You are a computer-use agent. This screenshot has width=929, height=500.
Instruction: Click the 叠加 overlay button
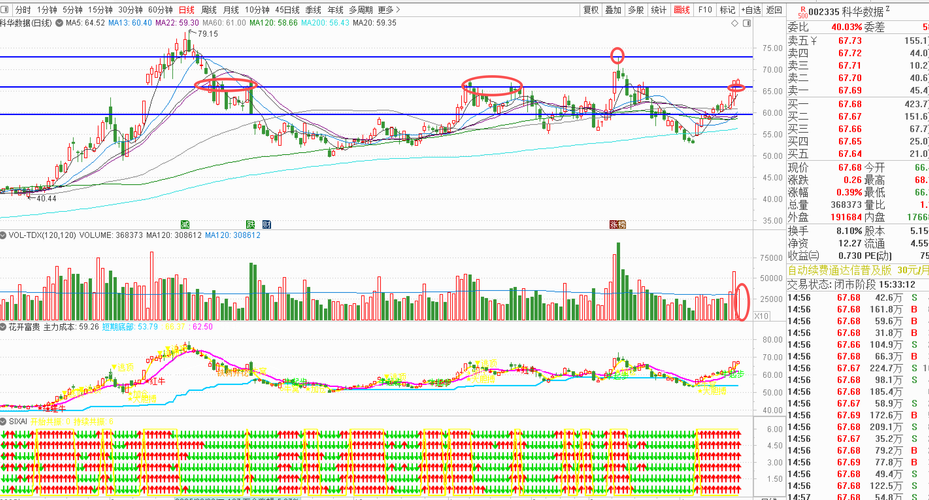pos(613,9)
